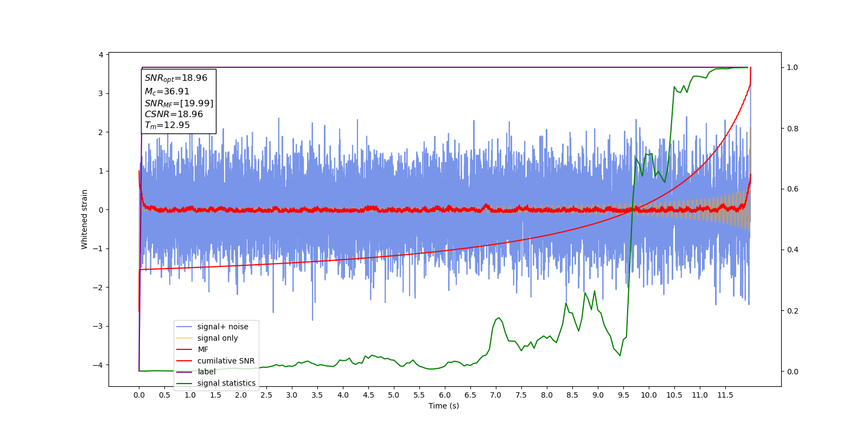Click the right y-axis tick label 0.2
Screen dimensions: 868x434
coord(793,311)
